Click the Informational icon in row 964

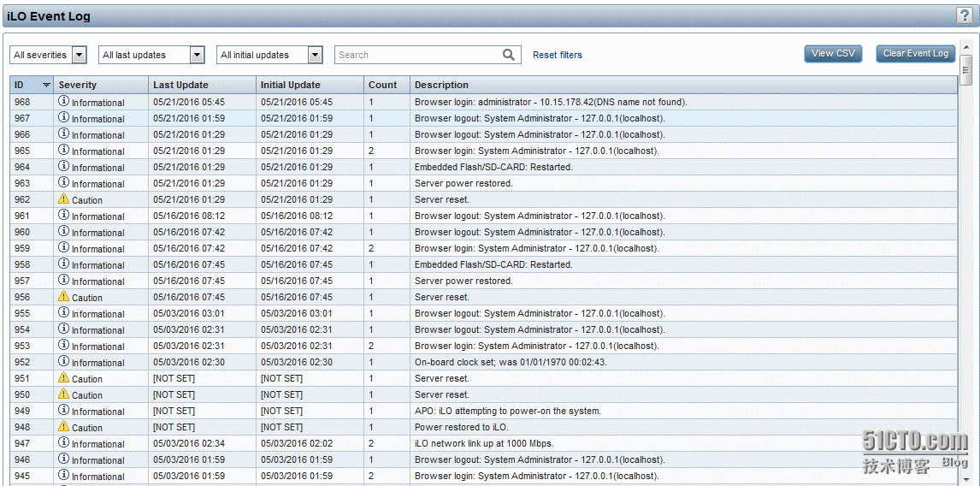[64, 166]
